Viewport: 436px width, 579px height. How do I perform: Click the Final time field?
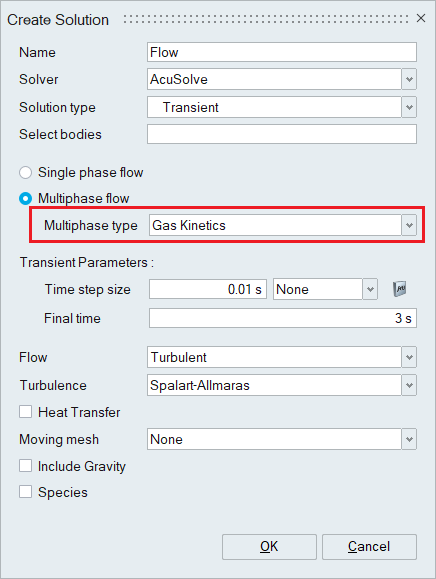(x=283, y=318)
